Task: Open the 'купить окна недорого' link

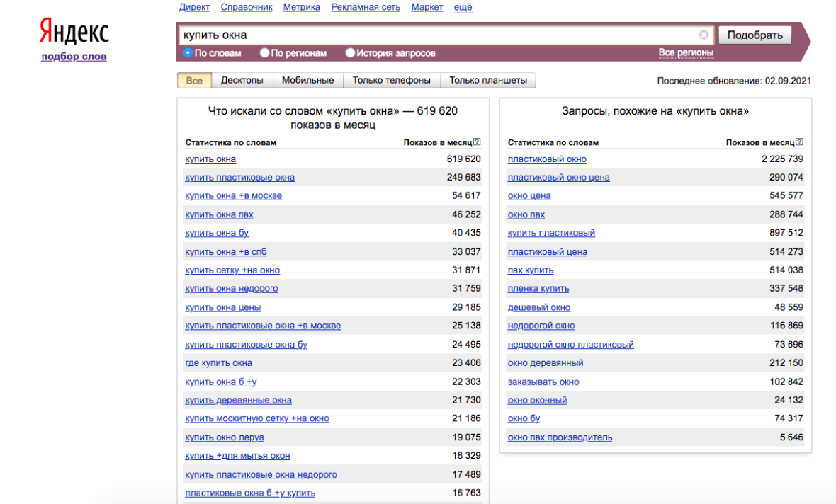Action: (232, 289)
